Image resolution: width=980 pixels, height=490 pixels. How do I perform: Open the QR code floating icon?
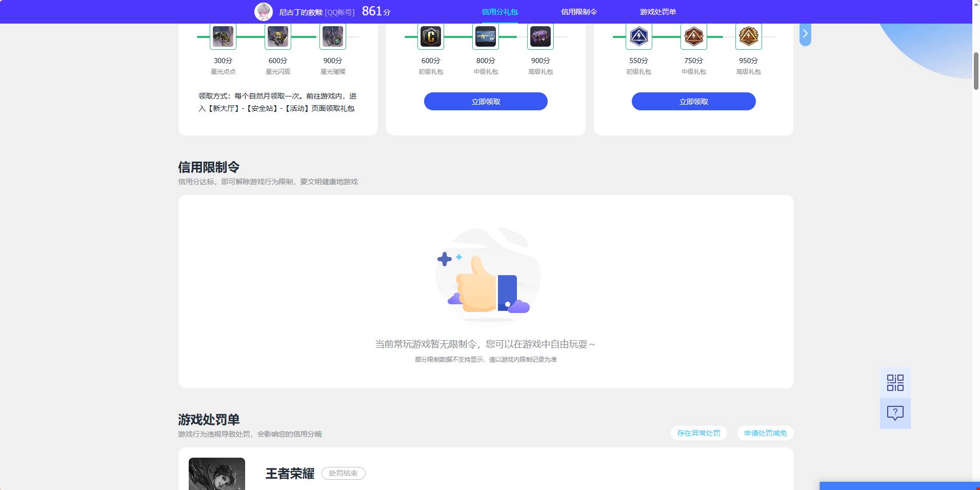pyautogui.click(x=895, y=383)
